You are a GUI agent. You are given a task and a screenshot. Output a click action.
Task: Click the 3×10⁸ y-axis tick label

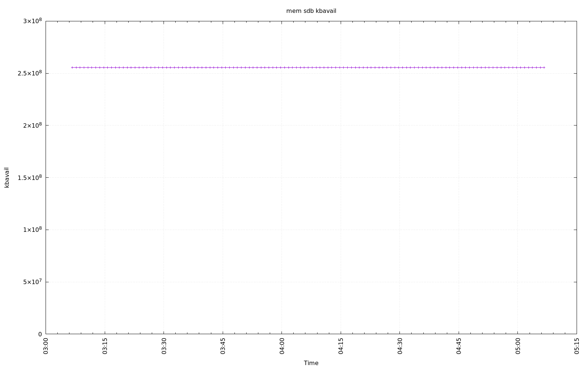32,21
